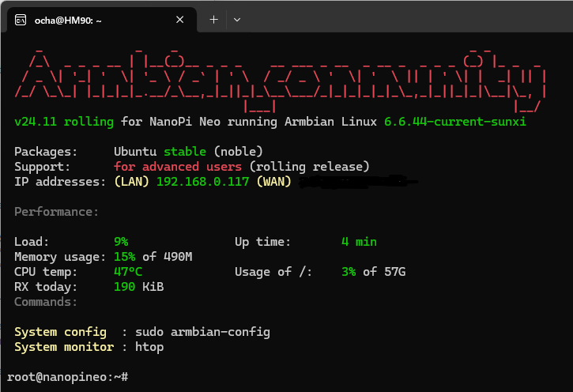Click the IP addresses: label

pos(60,182)
